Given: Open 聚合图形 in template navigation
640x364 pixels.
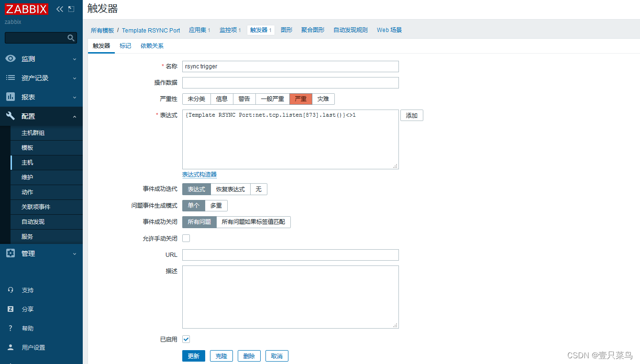Looking at the screenshot, I should pos(313,30).
